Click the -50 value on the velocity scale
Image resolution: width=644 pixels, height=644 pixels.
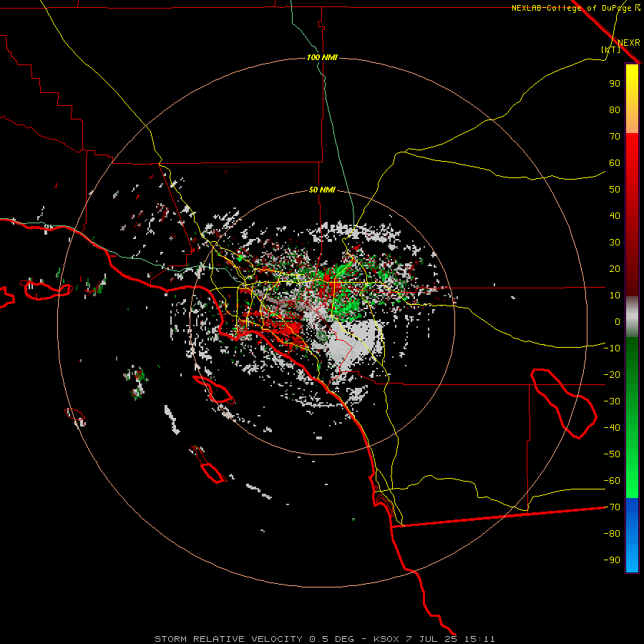click(x=612, y=454)
